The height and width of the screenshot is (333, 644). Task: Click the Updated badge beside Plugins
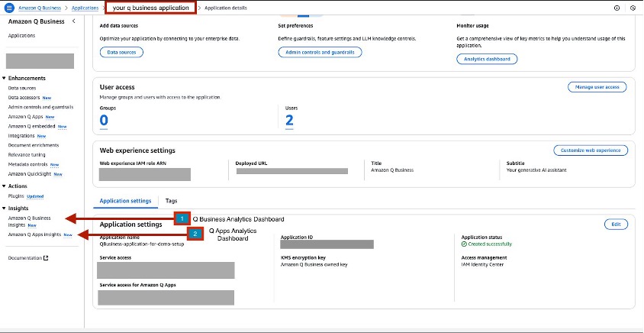35,196
